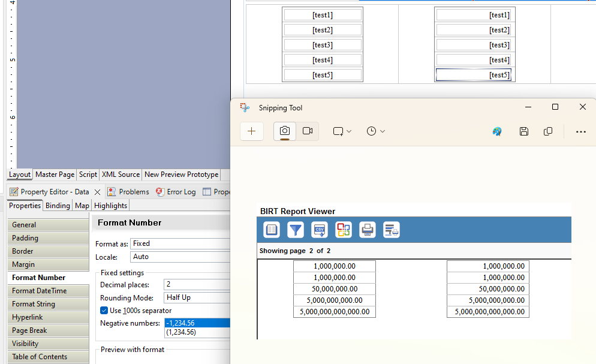Screen dimensions: 596x364
Task: Select Padding property category
Action: [x=49, y=238]
